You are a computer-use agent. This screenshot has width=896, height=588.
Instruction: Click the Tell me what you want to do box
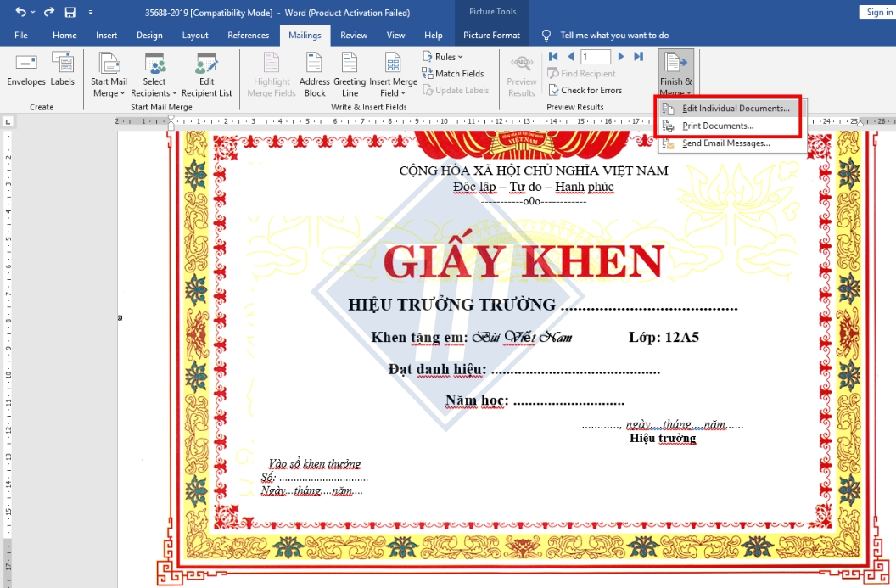coord(614,36)
